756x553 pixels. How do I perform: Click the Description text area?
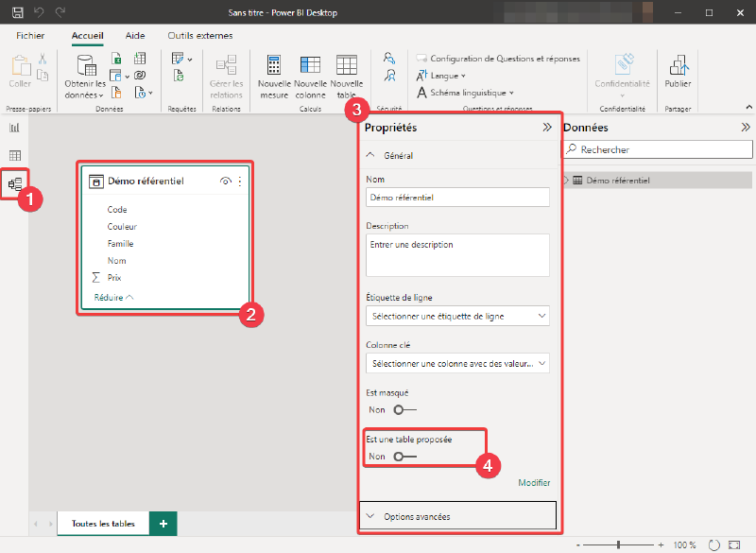click(x=457, y=255)
